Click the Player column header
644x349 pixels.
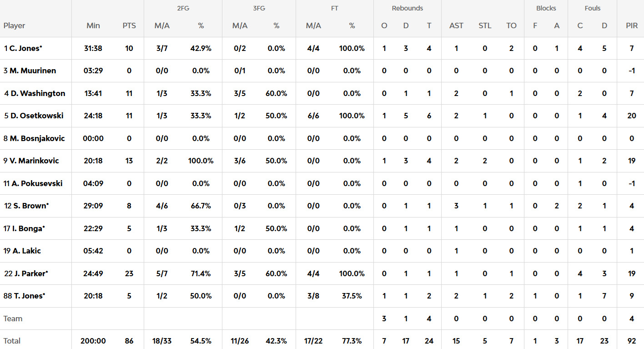click(15, 25)
